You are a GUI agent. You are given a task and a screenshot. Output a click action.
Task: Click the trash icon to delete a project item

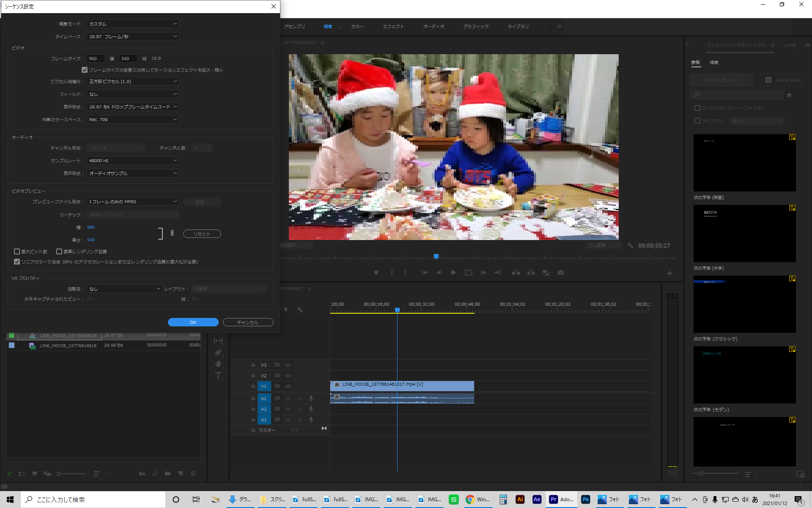tap(193, 474)
